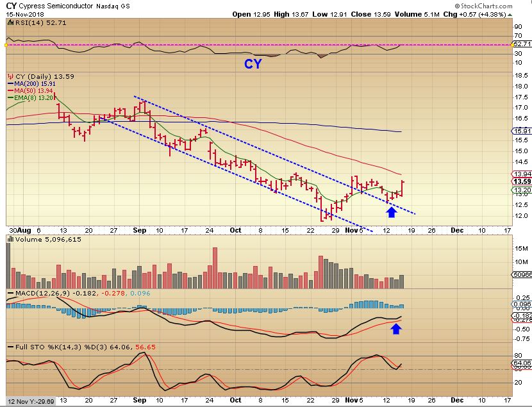Click the MA(50) 13.94 legend text
Viewport: 532px width, 407px height.
coord(33,90)
